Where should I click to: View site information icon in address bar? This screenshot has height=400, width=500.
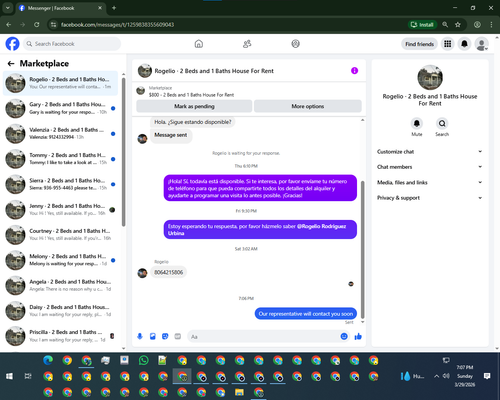[x=53, y=25]
